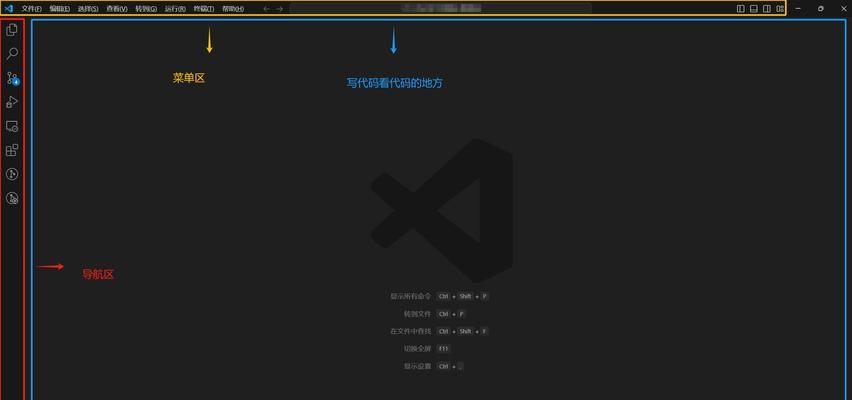852x400 pixels.
Task: Open the customize layout icon
Action: 780,9
